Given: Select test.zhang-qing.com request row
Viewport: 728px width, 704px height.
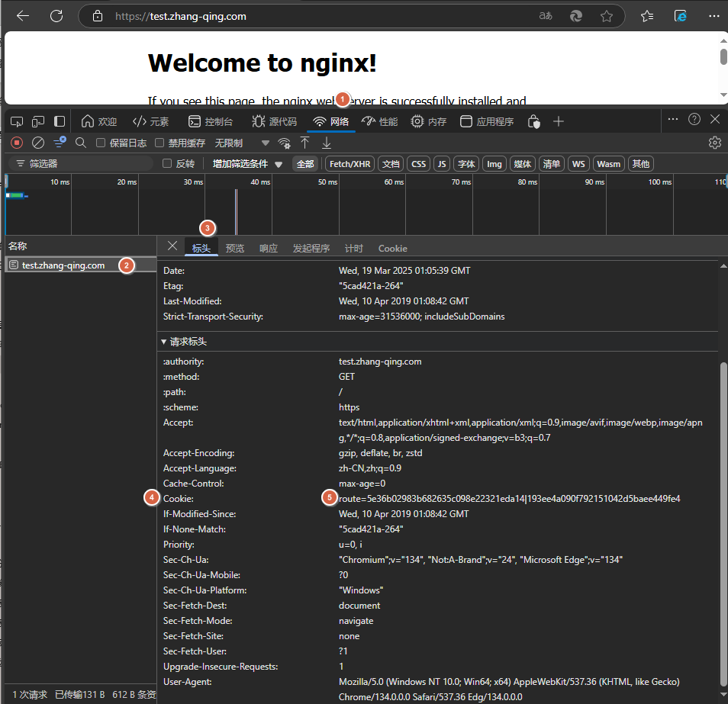Looking at the screenshot, I should tap(81, 265).
